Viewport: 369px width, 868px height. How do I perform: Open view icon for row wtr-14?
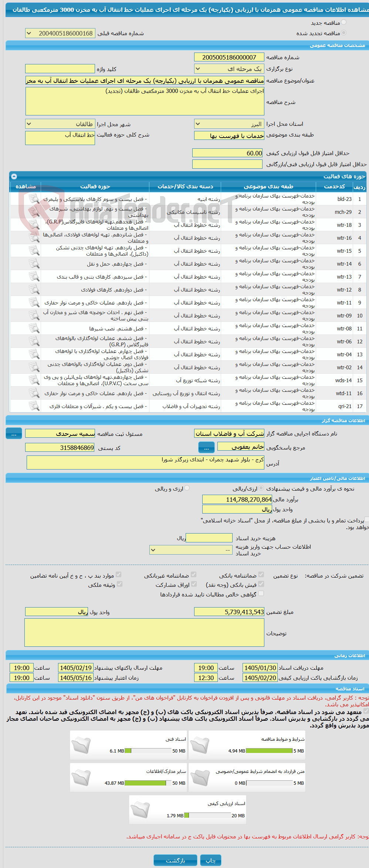34,264
